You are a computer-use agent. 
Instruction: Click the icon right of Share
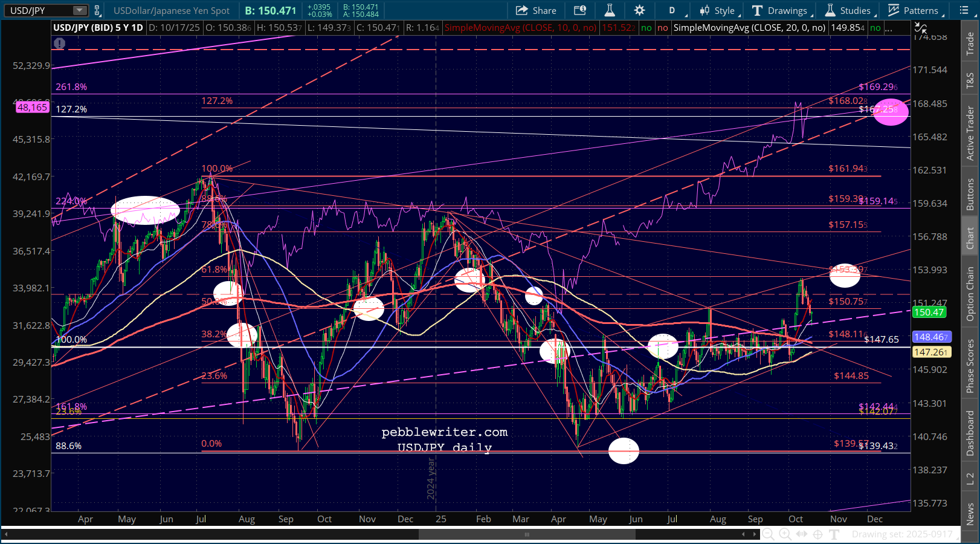[x=580, y=10]
